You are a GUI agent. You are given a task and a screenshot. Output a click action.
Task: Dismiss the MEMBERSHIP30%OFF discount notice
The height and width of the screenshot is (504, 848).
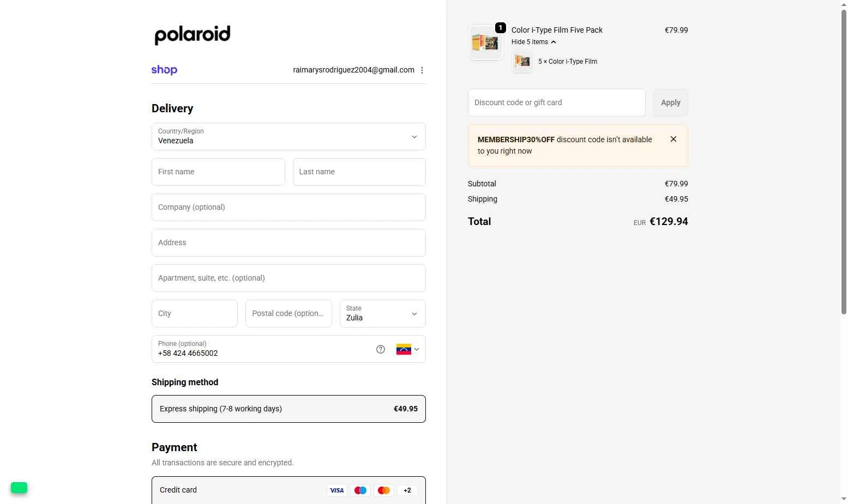(x=673, y=139)
